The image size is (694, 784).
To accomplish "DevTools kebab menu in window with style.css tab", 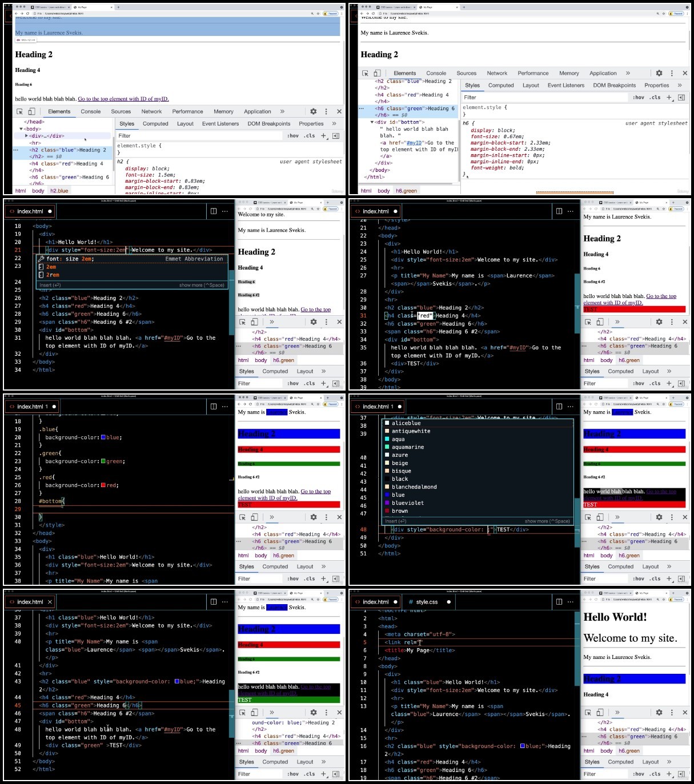I will point(672,713).
